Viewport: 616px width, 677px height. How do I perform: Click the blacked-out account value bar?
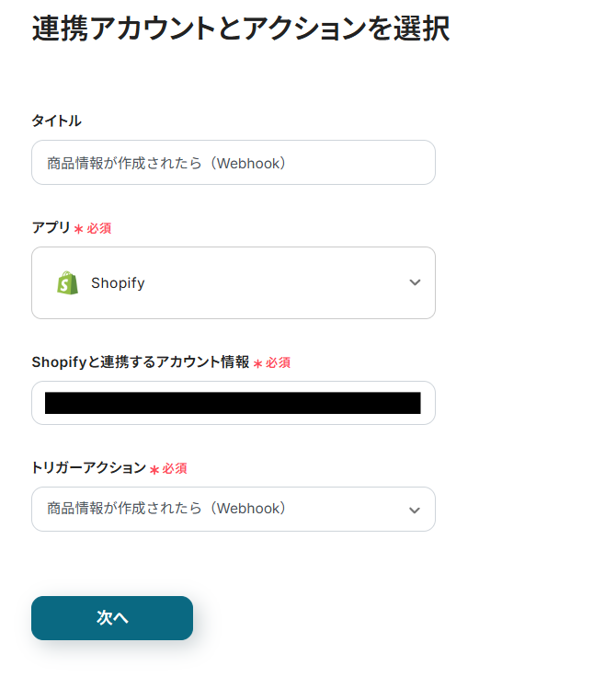point(233,403)
